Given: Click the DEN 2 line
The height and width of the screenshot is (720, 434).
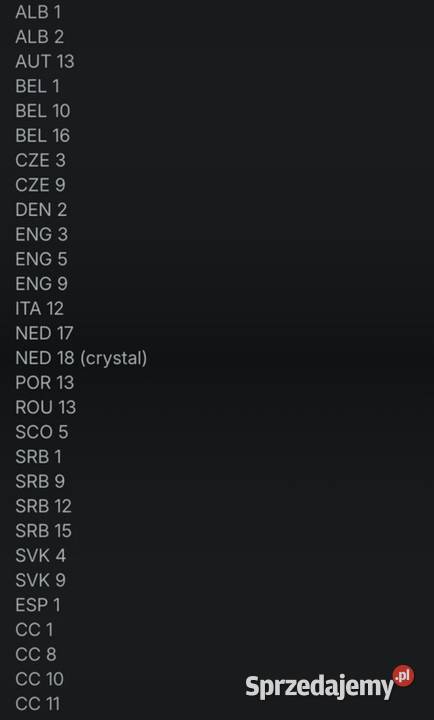Looking at the screenshot, I should (x=41, y=210).
